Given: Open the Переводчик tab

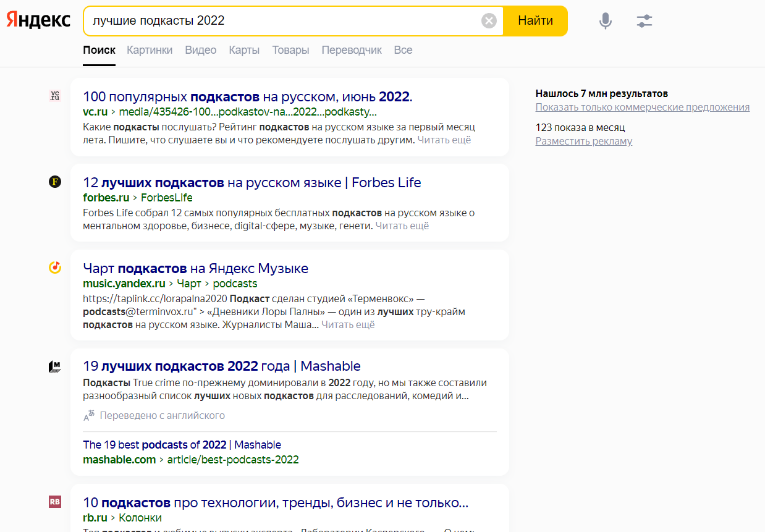Looking at the screenshot, I should pyautogui.click(x=352, y=50).
